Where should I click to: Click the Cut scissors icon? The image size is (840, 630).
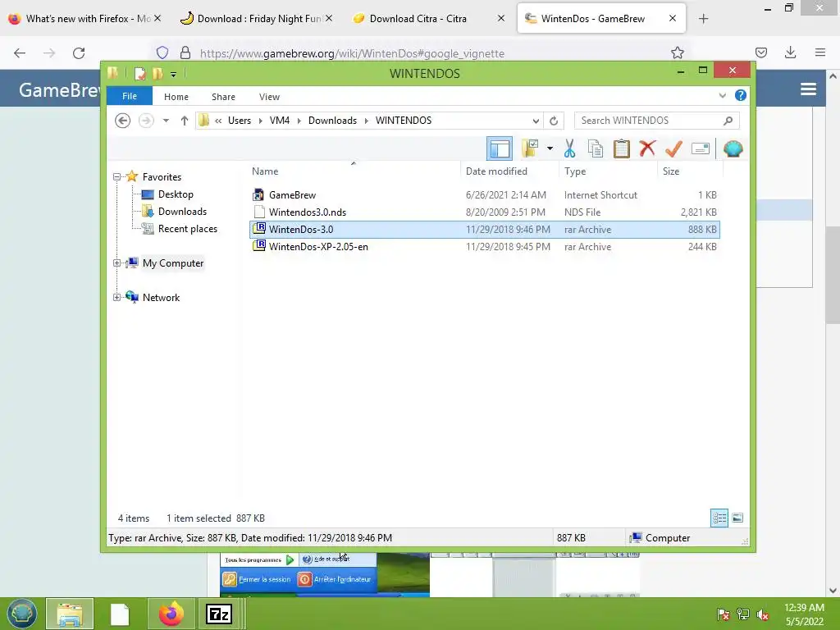point(569,149)
